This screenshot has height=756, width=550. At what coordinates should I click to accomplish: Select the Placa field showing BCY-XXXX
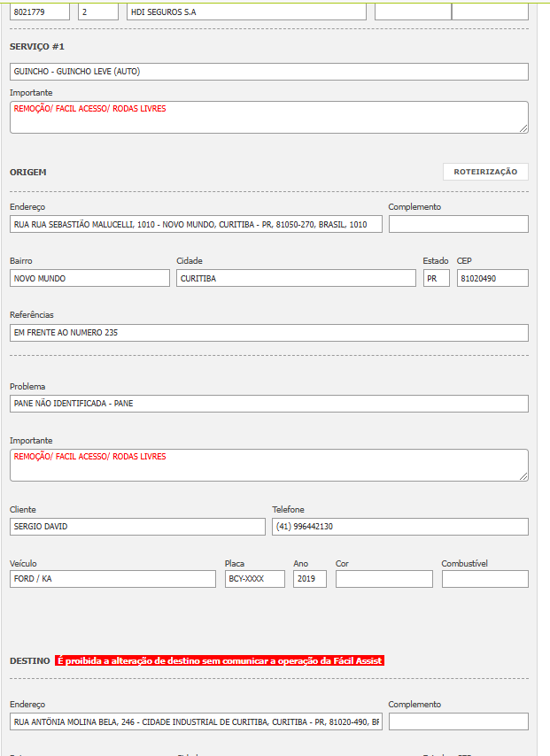coord(255,579)
